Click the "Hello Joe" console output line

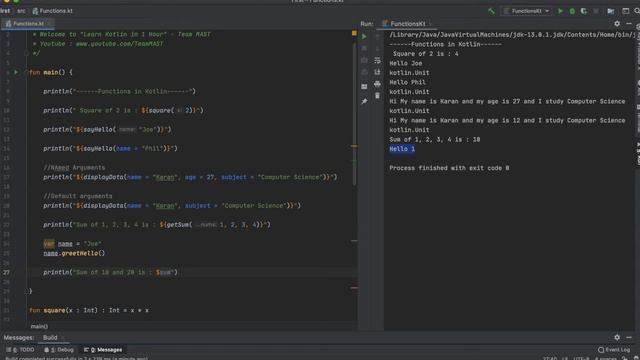tap(406, 63)
